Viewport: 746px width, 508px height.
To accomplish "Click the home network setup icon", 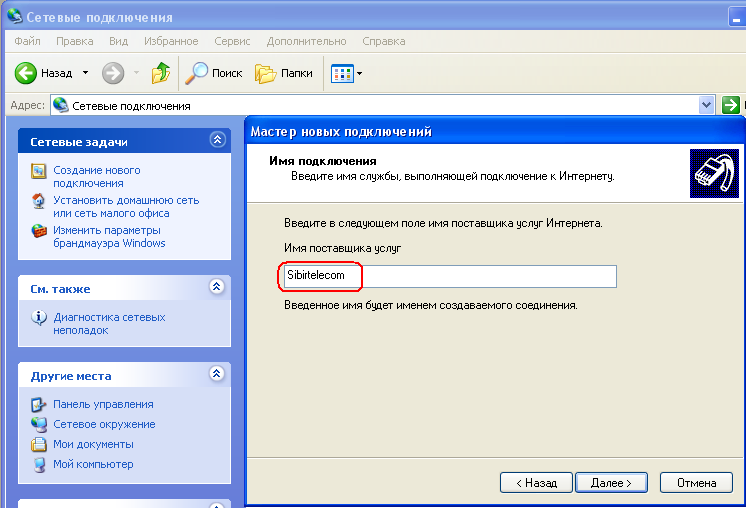I will tap(39, 201).
